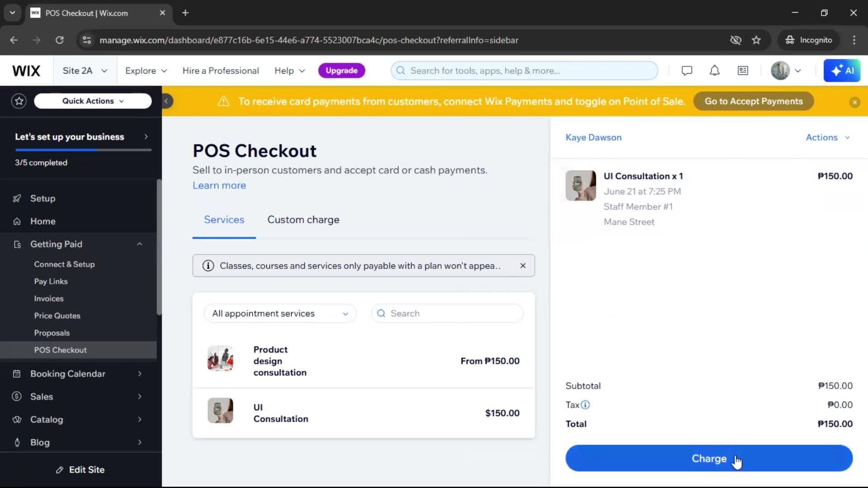
Task: Open All appointment services filter
Action: (280, 314)
